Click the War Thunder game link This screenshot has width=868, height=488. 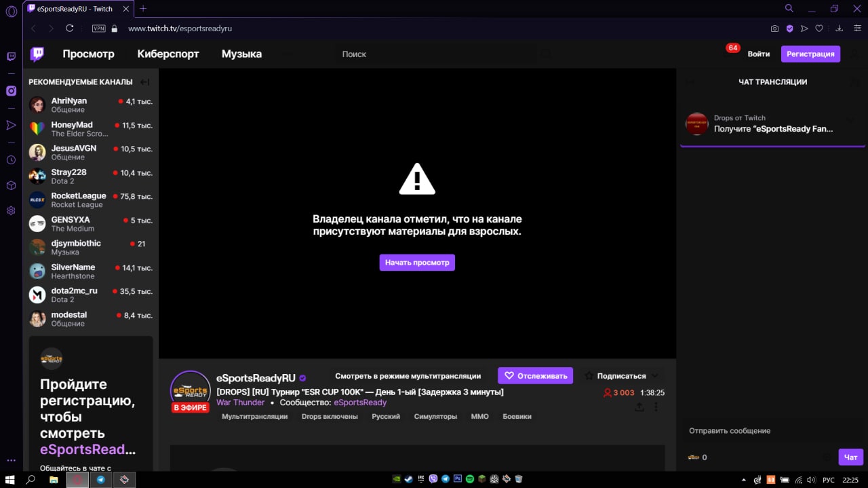[240, 403]
